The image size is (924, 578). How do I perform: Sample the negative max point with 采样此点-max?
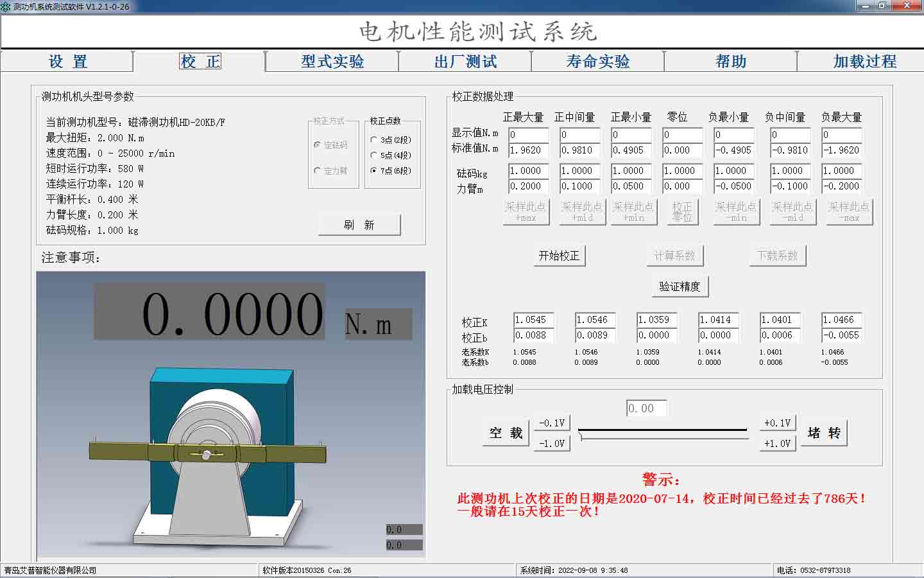tap(849, 212)
